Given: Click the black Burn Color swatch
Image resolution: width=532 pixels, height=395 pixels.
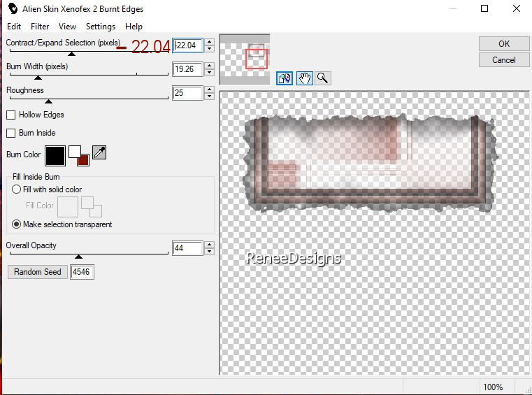Looking at the screenshot, I should point(55,156).
